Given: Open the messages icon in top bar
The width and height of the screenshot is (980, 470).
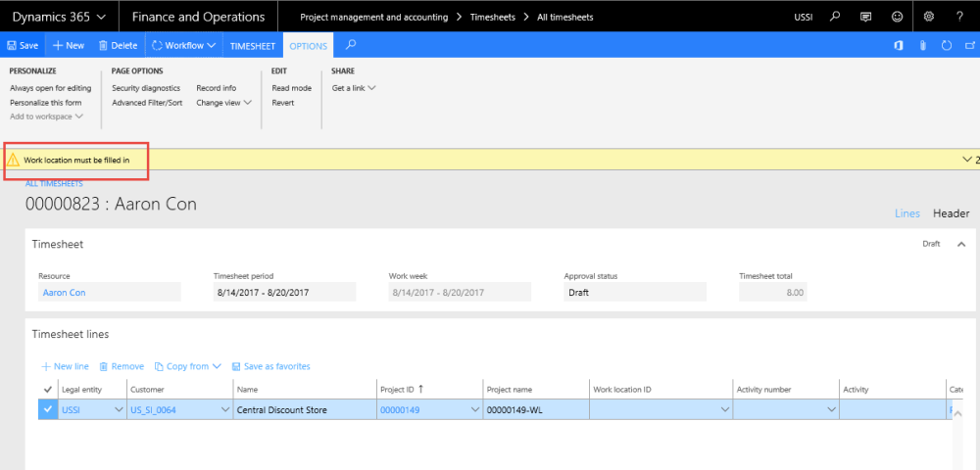Looking at the screenshot, I should point(865,17).
